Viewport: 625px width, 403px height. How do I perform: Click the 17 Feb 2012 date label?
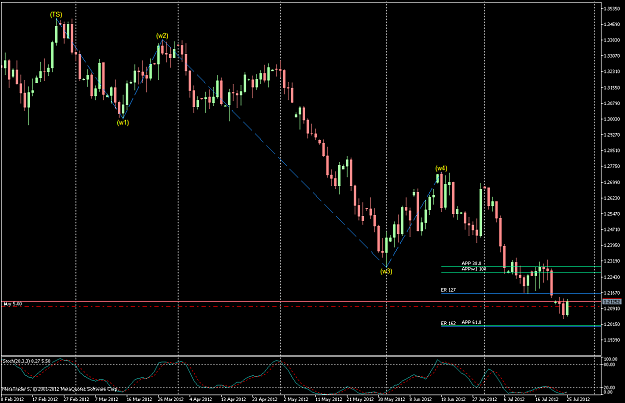coord(43,399)
